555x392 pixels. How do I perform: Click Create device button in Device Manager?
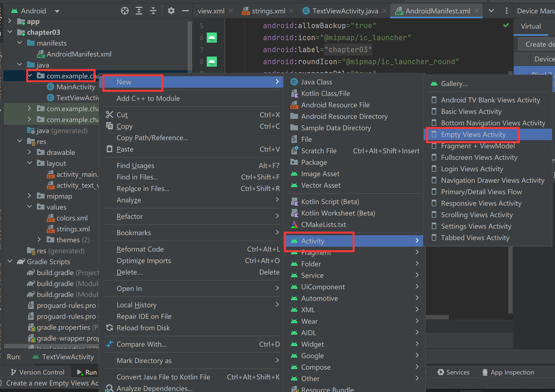click(537, 44)
